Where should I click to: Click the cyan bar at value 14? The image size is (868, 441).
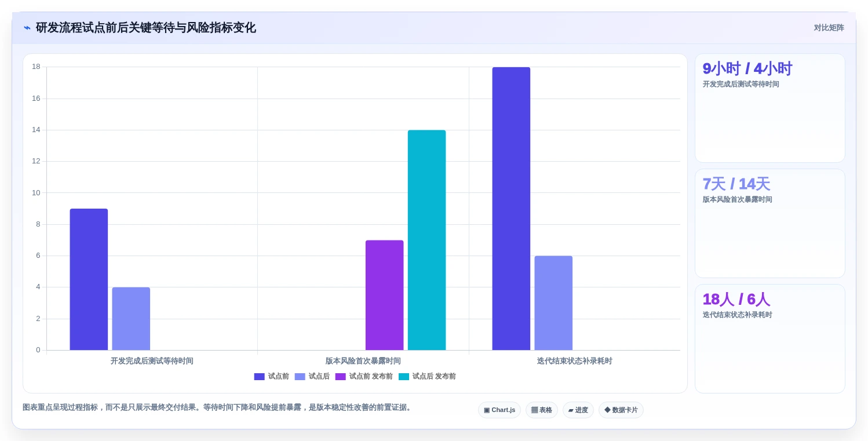pos(426,240)
